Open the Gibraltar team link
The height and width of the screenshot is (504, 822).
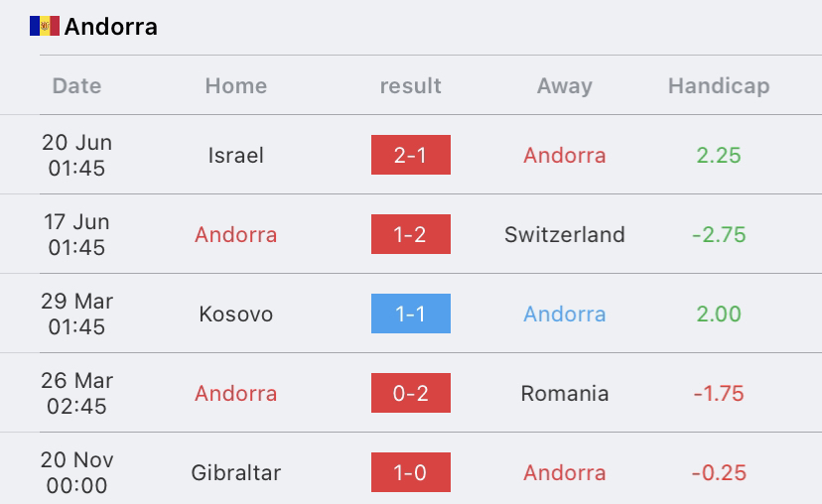[x=236, y=473]
